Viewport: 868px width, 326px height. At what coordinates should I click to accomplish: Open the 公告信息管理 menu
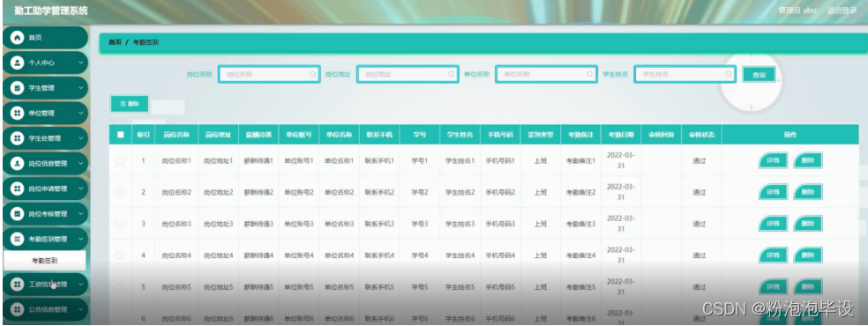[45, 309]
